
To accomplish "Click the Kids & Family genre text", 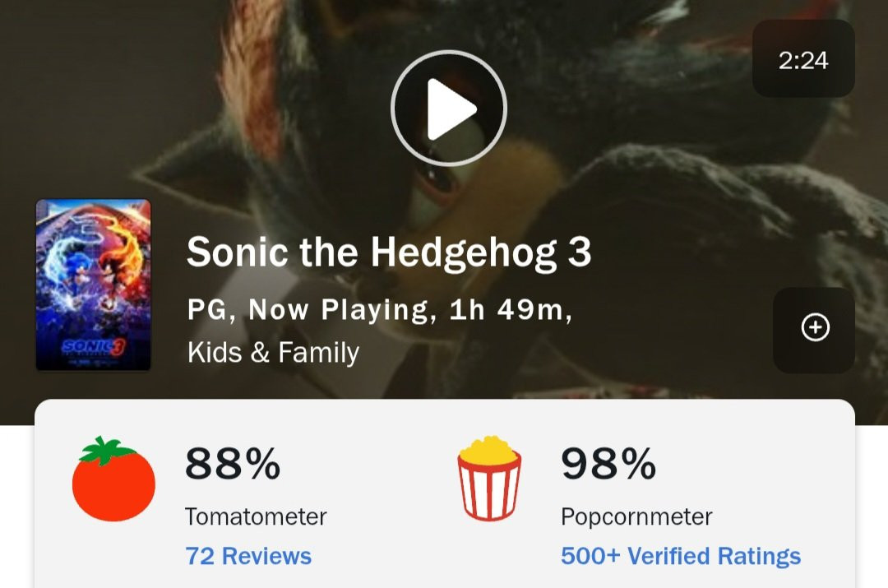I will coord(274,352).
